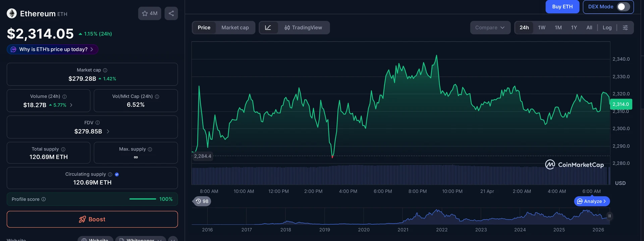Click the Ethereum diamond logo
Image resolution: width=644 pixels, height=241 pixels.
(12, 13)
